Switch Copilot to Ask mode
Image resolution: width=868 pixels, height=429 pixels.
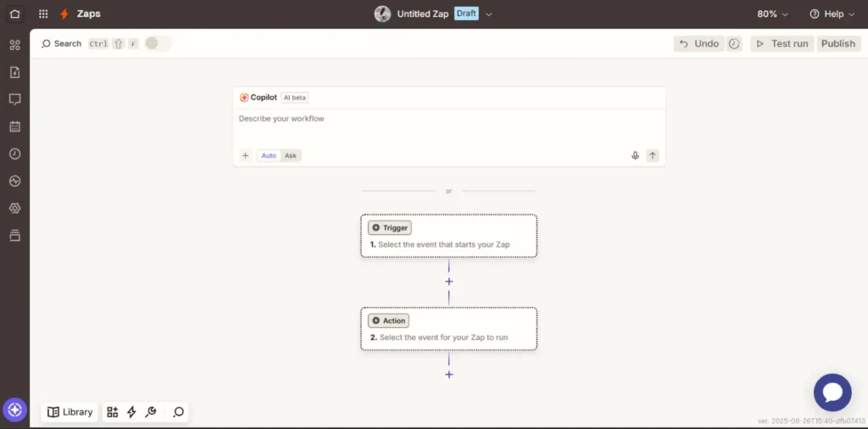(291, 155)
